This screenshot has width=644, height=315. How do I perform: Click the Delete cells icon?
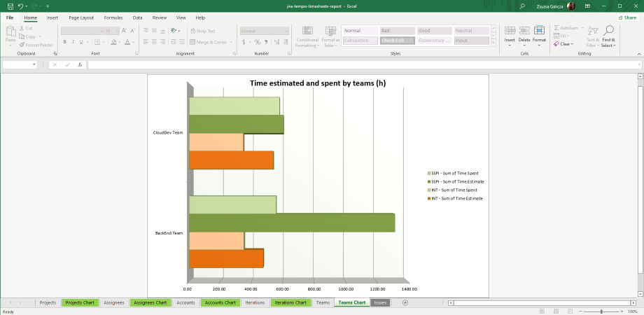click(524, 31)
